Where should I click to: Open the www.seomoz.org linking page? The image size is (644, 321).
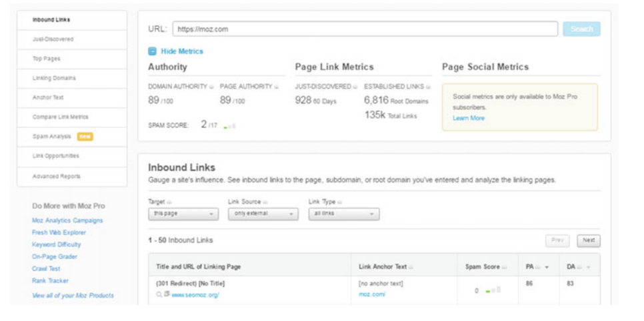pos(195,295)
